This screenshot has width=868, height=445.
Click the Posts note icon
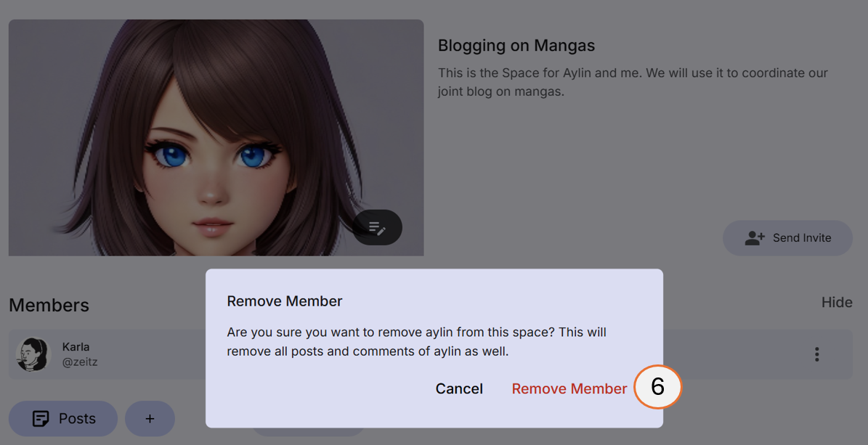click(x=40, y=418)
